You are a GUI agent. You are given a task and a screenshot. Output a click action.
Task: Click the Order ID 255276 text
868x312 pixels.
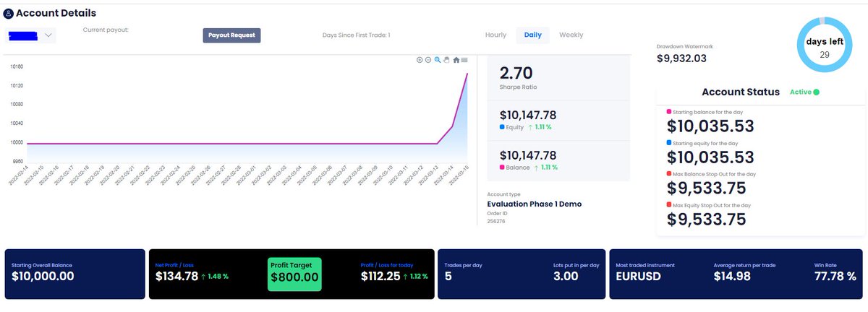click(x=496, y=221)
